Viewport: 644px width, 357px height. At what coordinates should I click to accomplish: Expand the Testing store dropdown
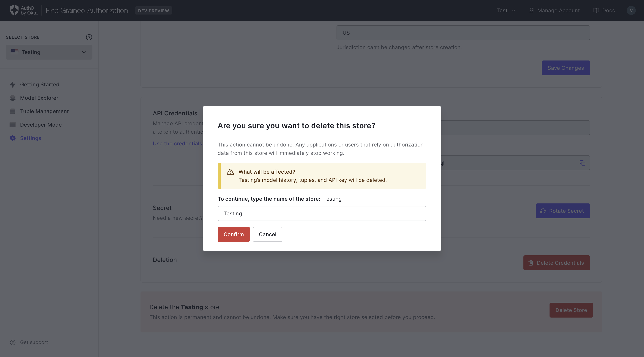pos(49,52)
